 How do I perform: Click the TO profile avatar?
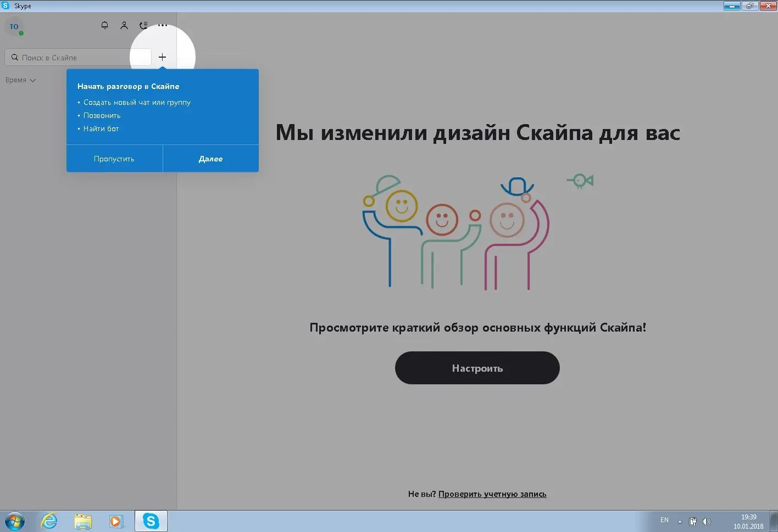pos(14,26)
